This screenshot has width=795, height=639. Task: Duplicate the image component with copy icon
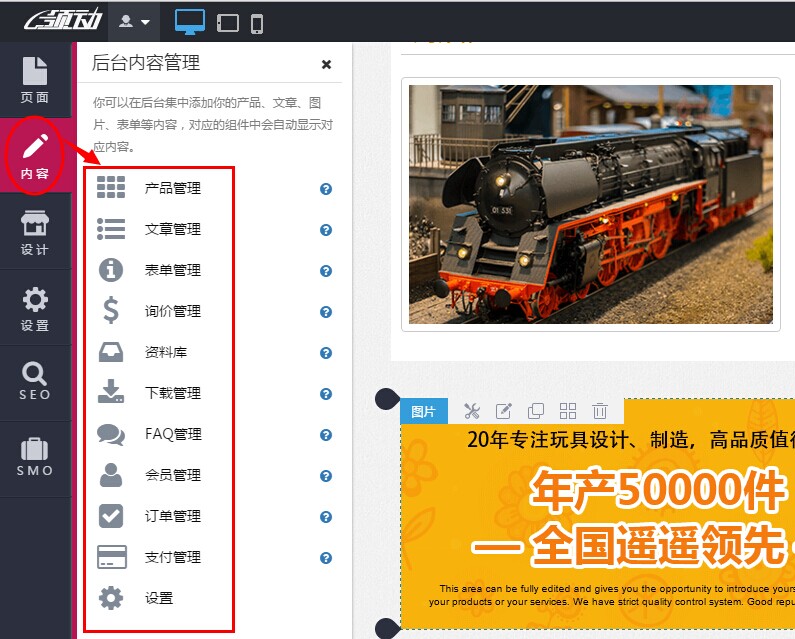pyautogui.click(x=536, y=411)
